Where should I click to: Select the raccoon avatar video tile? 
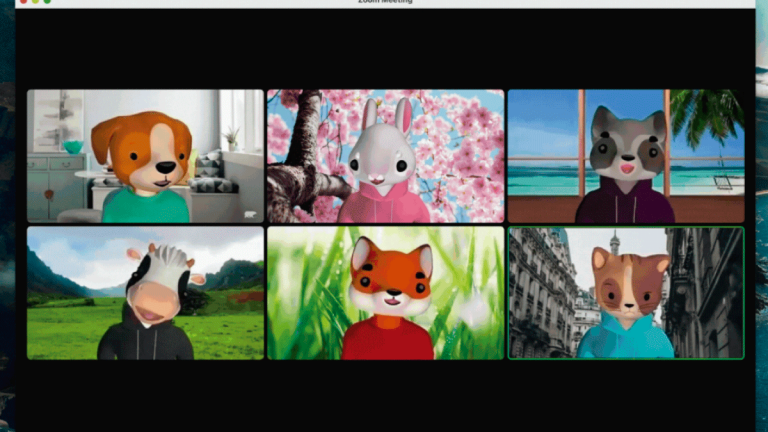(626, 156)
